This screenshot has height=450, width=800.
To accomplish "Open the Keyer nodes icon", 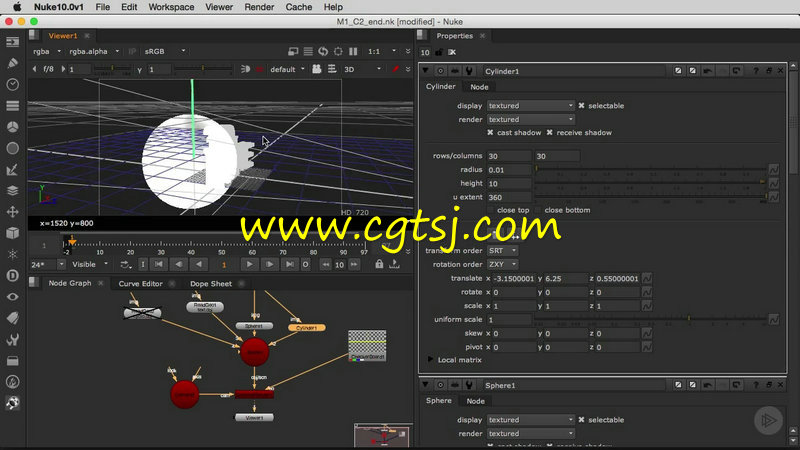I will pos(12,169).
